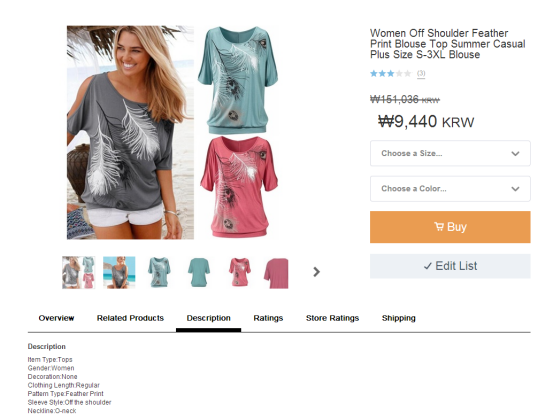Go to the Shipping tab
This screenshot has height=420, width=554.
399,318
